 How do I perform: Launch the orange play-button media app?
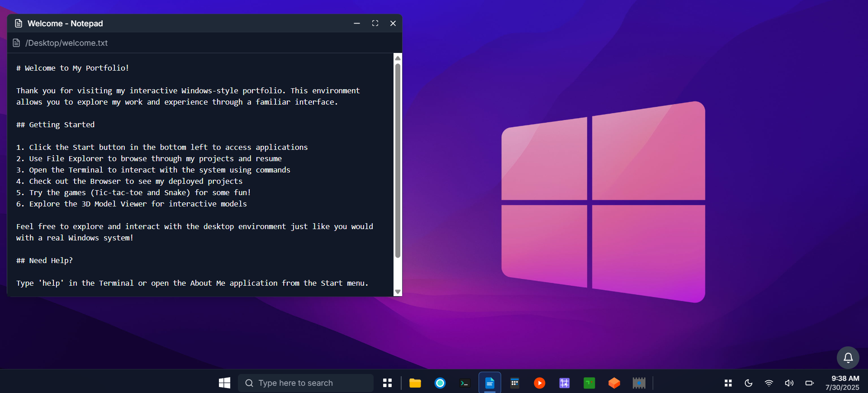point(540,383)
